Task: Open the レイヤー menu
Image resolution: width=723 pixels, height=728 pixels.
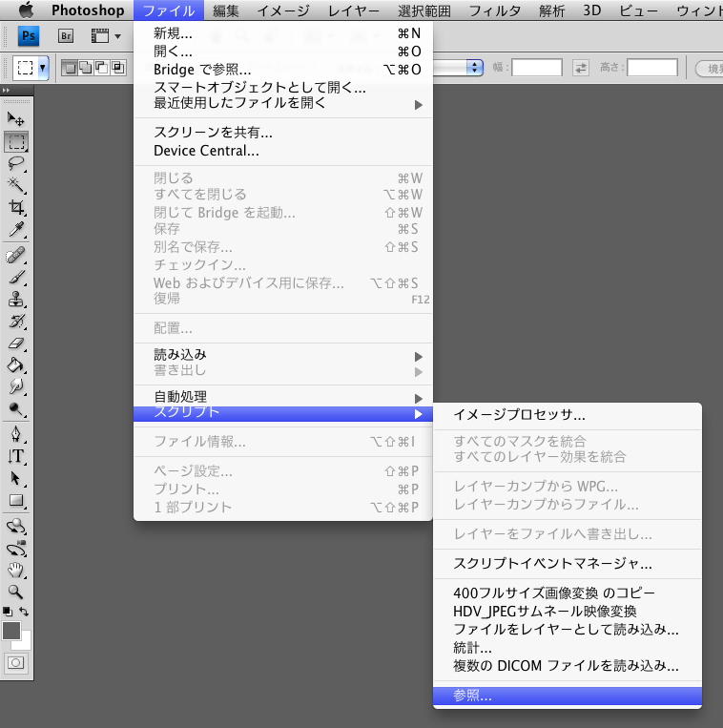Action: [354, 10]
